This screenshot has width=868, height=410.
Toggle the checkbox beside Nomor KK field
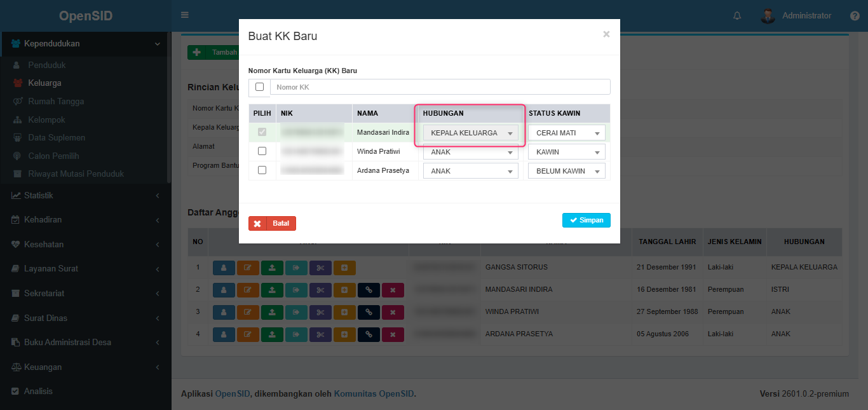click(x=259, y=87)
